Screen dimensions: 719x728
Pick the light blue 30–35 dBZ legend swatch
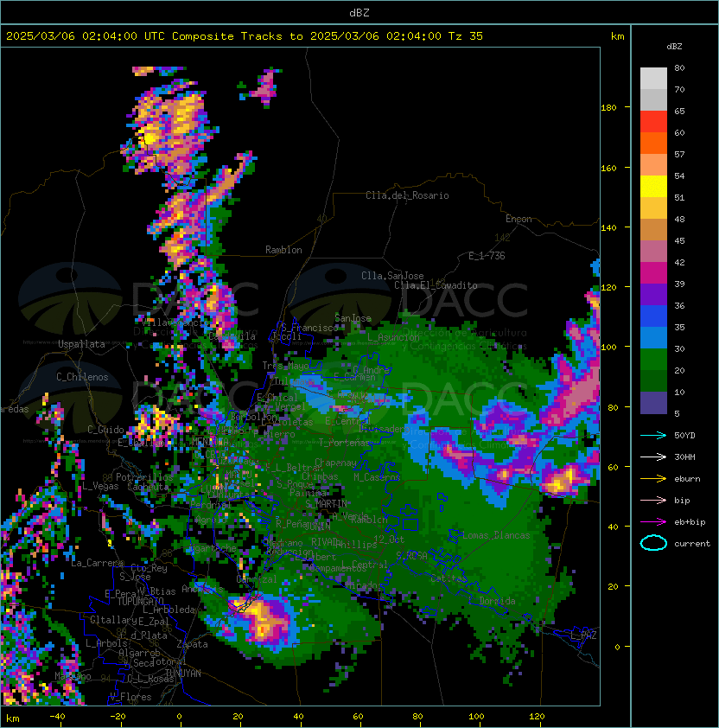[x=653, y=338]
